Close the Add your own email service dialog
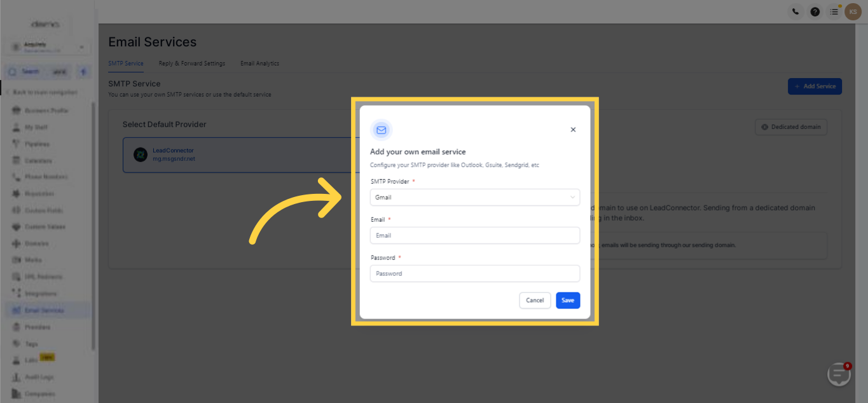Image resolution: width=868 pixels, height=403 pixels. pyautogui.click(x=573, y=130)
